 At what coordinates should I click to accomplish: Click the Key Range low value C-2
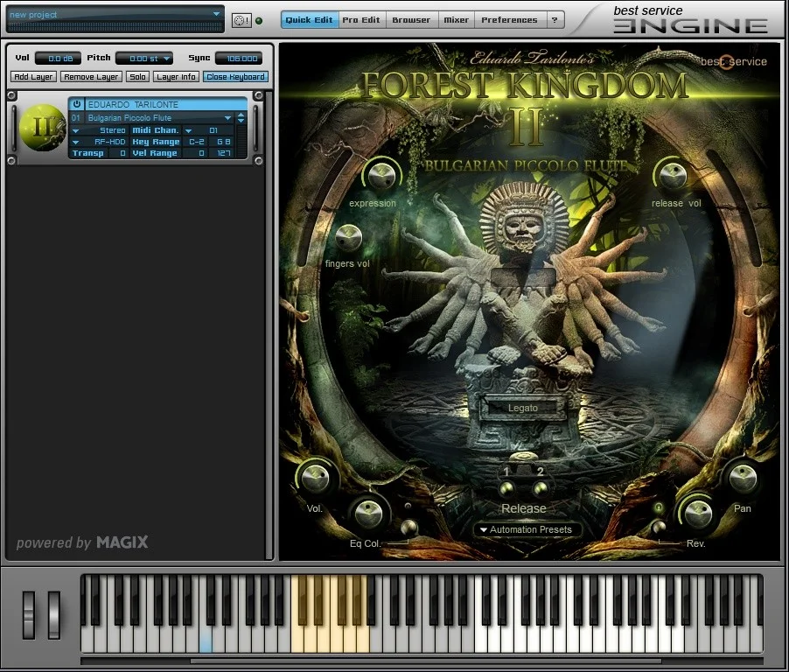pyautogui.click(x=196, y=142)
